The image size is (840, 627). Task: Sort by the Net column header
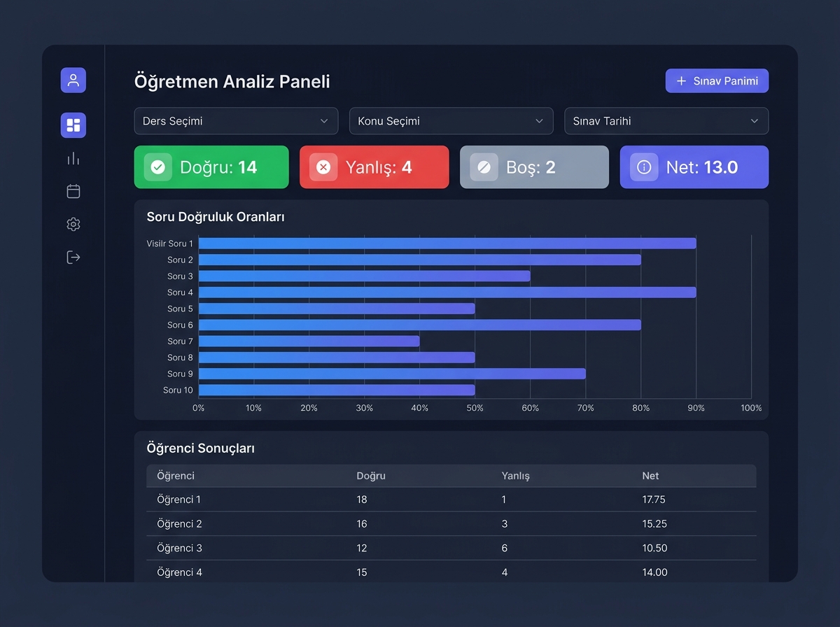click(x=650, y=476)
